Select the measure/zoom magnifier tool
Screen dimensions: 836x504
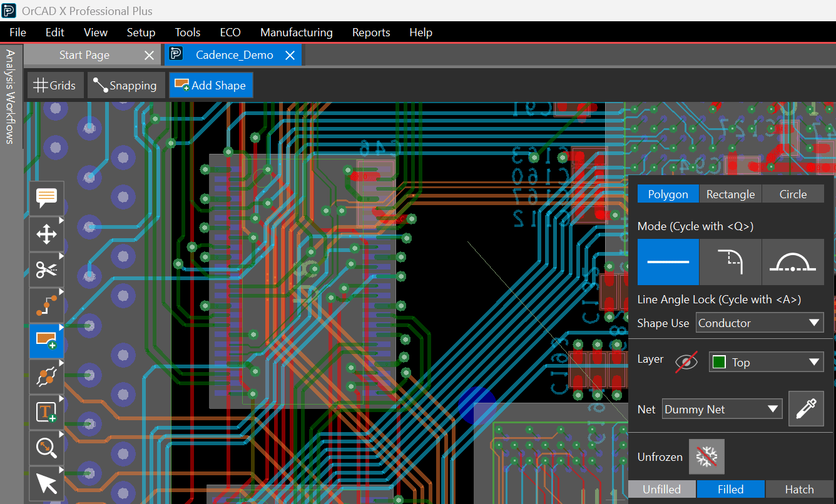pyautogui.click(x=47, y=448)
